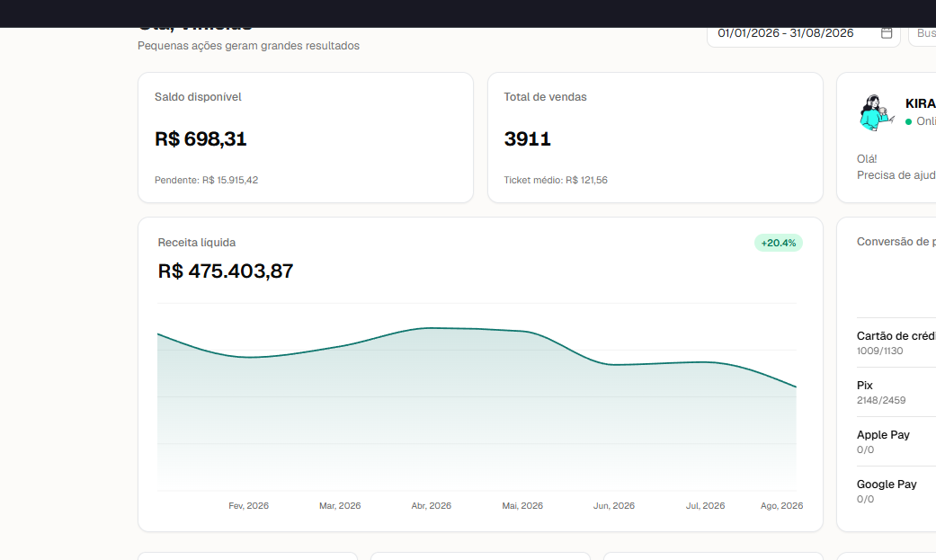Click the Receita líquida title
This screenshot has width=936, height=560.
pyautogui.click(x=196, y=243)
